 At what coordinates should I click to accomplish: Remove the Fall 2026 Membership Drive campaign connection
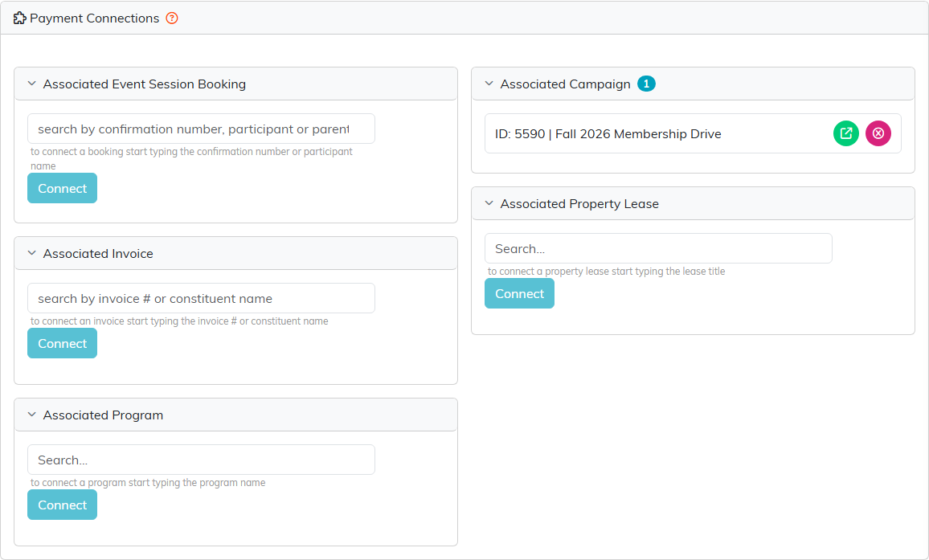coord(878,133)
